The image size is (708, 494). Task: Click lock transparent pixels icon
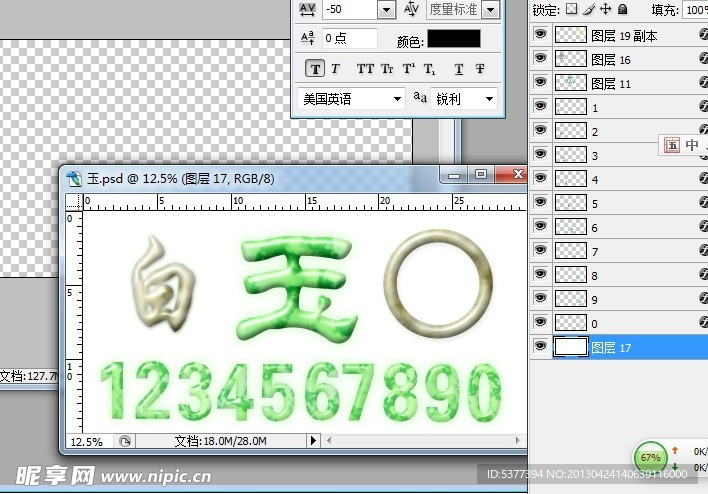click(571, 9)
